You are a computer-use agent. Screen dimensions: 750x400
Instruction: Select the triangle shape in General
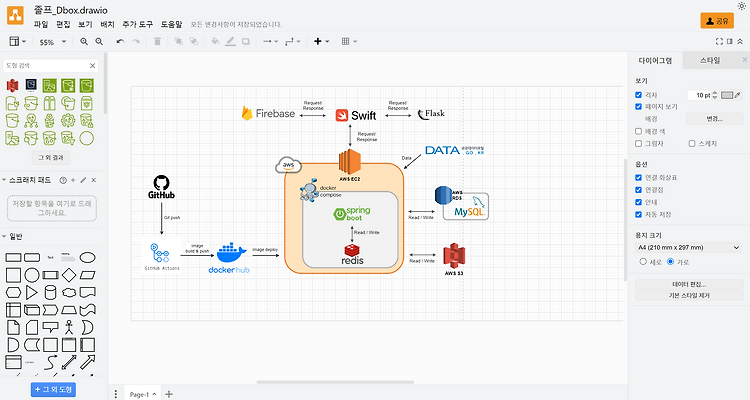coord(32,292)
